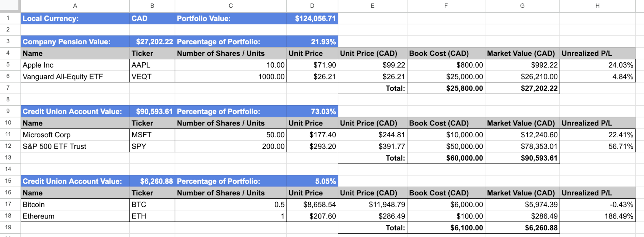Select Ethereum's 186.49% unrealized P/L cell
Screen dimensions: 644x237
(597, 216)
